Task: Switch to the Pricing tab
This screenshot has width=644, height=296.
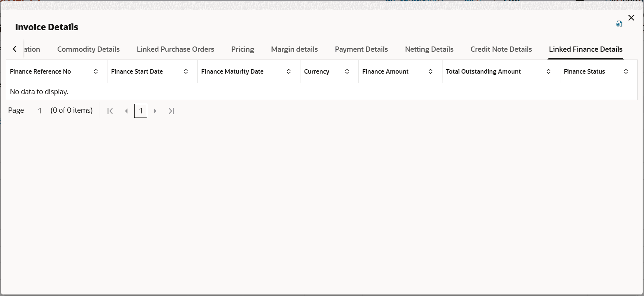Action: [242, 49]
